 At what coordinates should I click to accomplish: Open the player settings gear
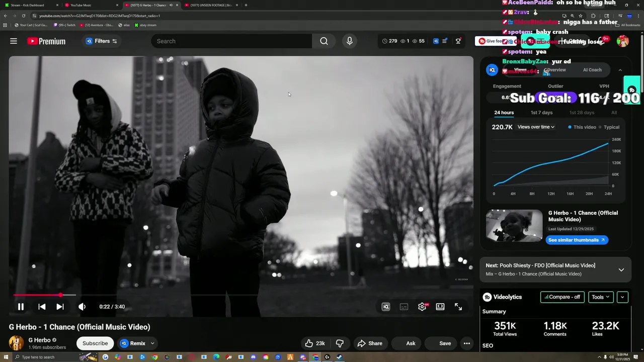pyautogui.click(x=422, y=307)
